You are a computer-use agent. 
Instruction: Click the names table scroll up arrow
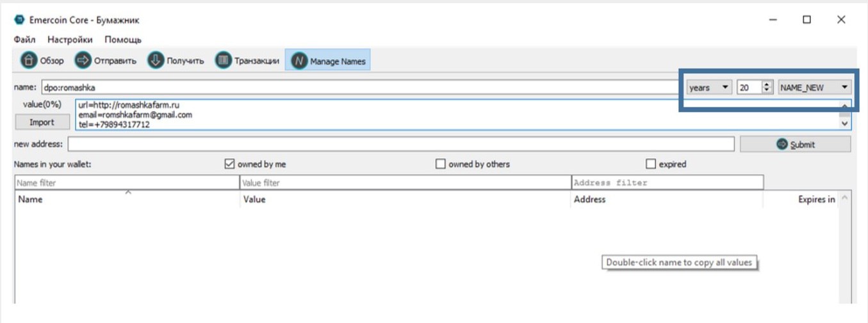click(x=845, y=199)
